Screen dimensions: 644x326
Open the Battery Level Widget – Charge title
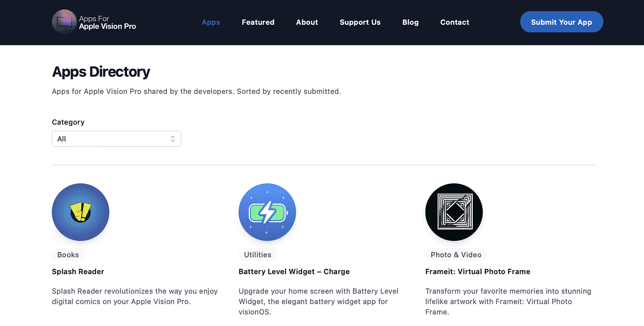(294, 272)
